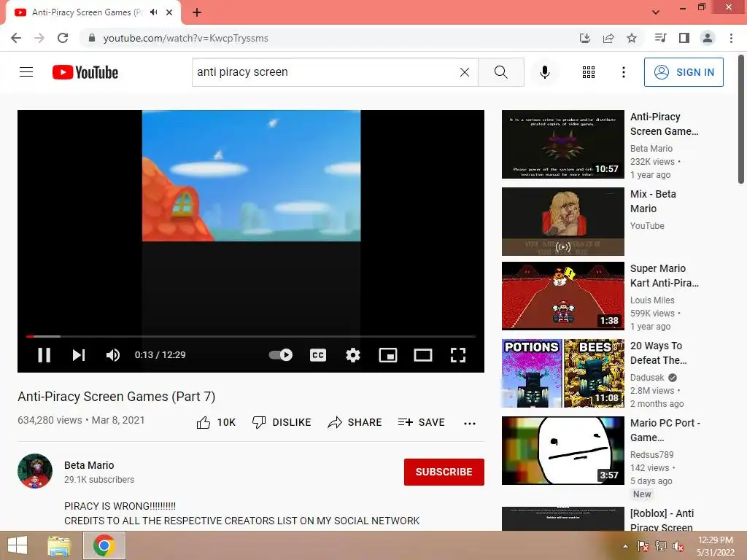Dislike the video

(282, 422)
